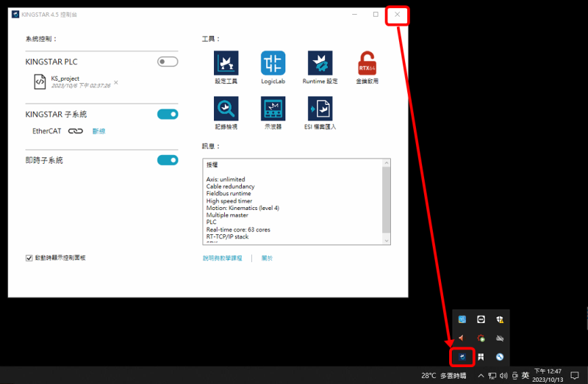Open the volume control in taskbar
Viewport: 588px width, 384px height.
pyautogui.click(x=503, y=375)
